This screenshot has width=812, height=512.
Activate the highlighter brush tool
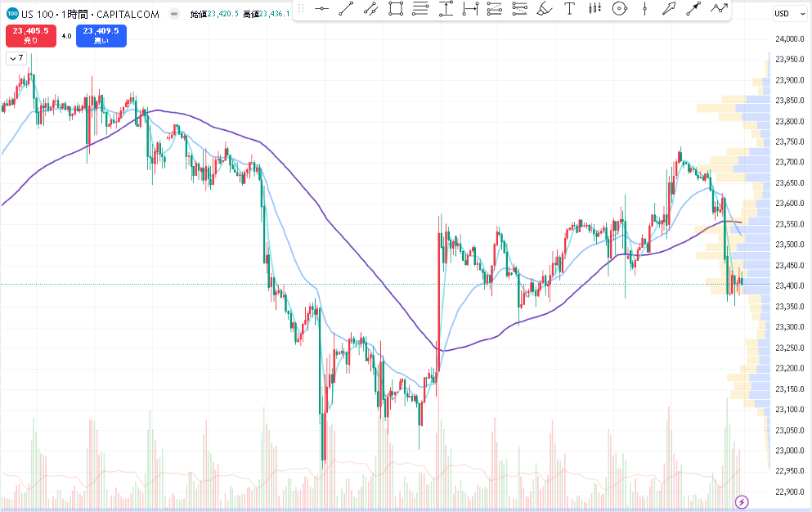click(x=545, y=9)
